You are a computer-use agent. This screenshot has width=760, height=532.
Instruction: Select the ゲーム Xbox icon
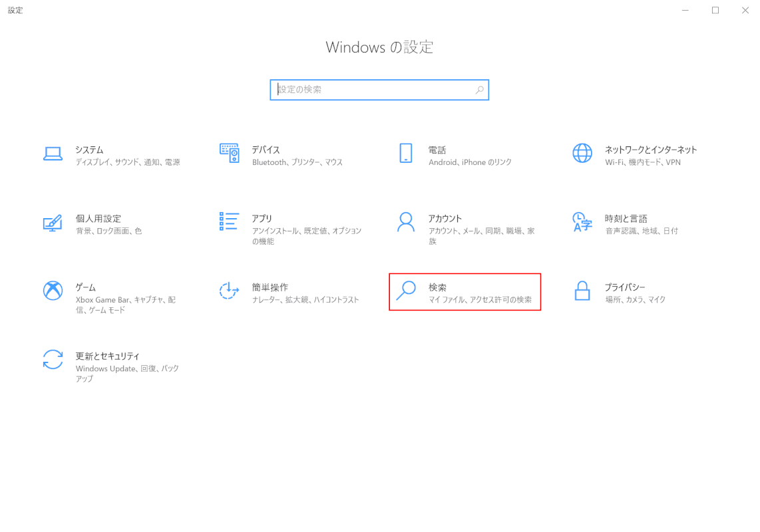point(53,291)
